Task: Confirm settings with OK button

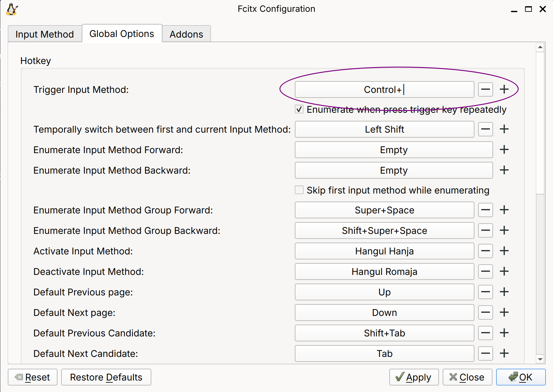Action: click(x=521, y=377)
